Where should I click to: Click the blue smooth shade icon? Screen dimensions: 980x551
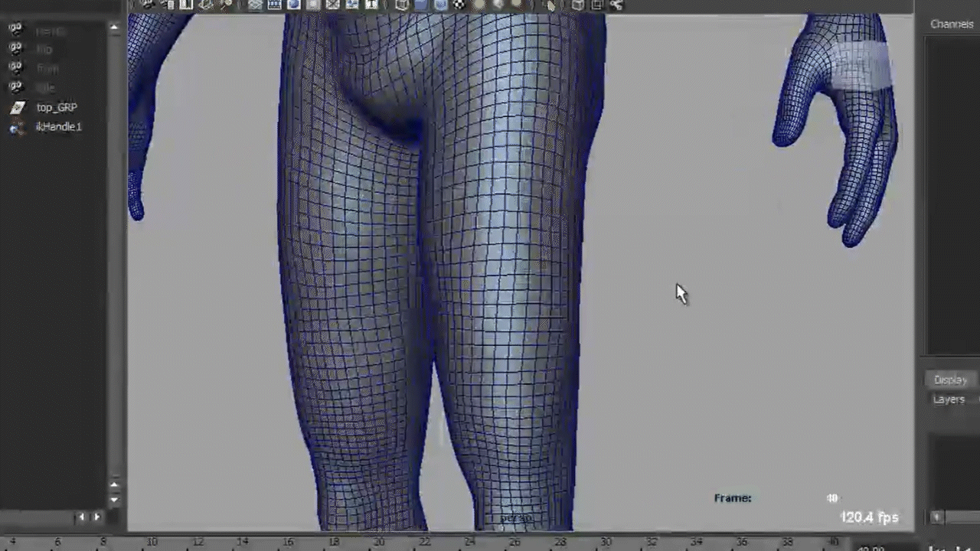click(x=421, y=5)
